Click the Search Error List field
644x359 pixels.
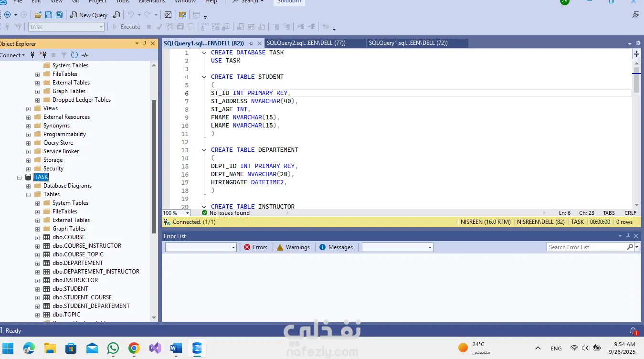(x=587, y=247)
